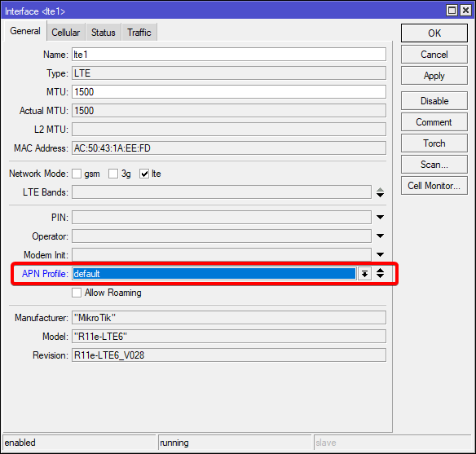Switch to the Cellular tab
This screenshot has height=454, width=476.
tap(66, 32)
